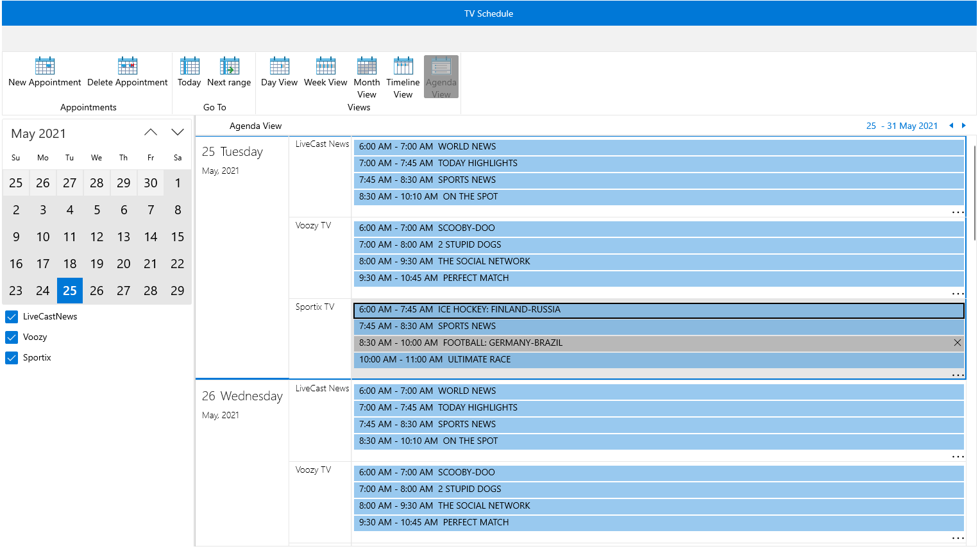Screen dimensions: 980x551
Task: Navigate to previous week with left arrow
Action: (951, 126)
